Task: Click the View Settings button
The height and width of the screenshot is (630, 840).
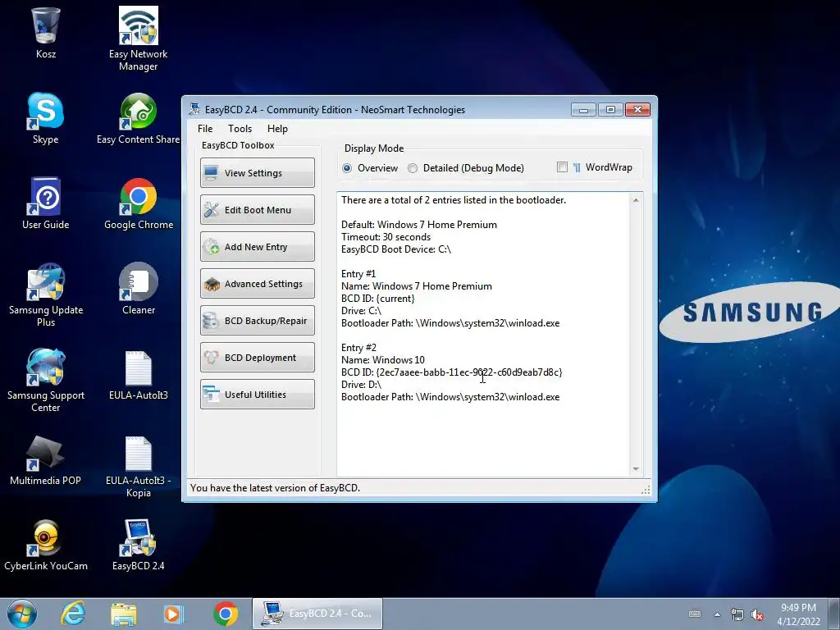Action: 258,172
